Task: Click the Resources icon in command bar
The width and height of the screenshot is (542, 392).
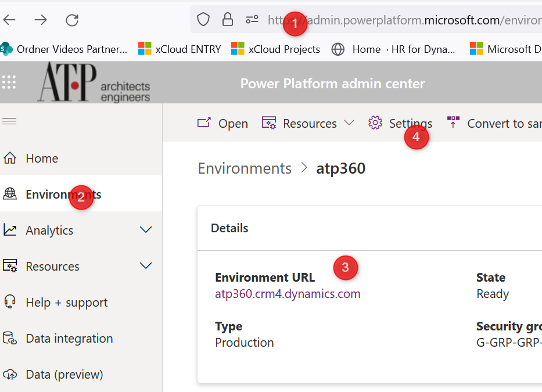Action: coord(269,123)
